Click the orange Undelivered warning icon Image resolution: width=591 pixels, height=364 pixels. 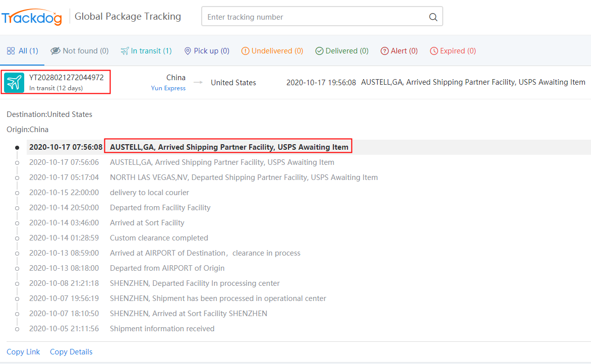pyautogui.click(x=246, y=51)
